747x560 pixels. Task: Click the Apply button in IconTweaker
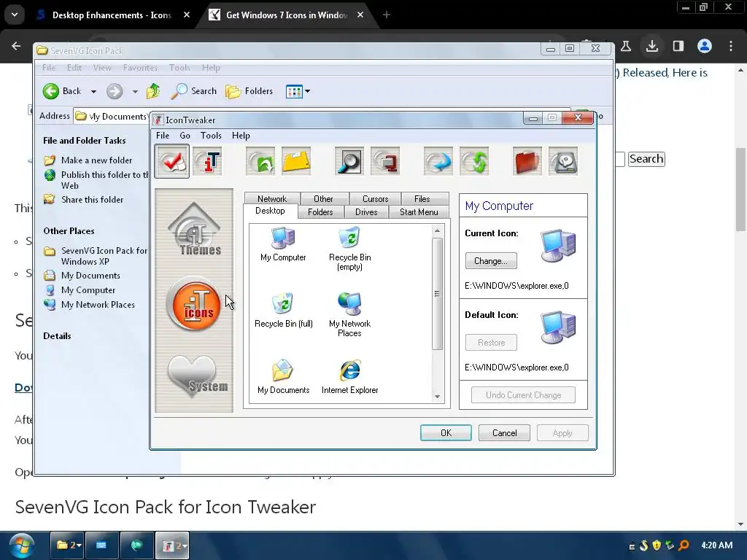point(562,433)
